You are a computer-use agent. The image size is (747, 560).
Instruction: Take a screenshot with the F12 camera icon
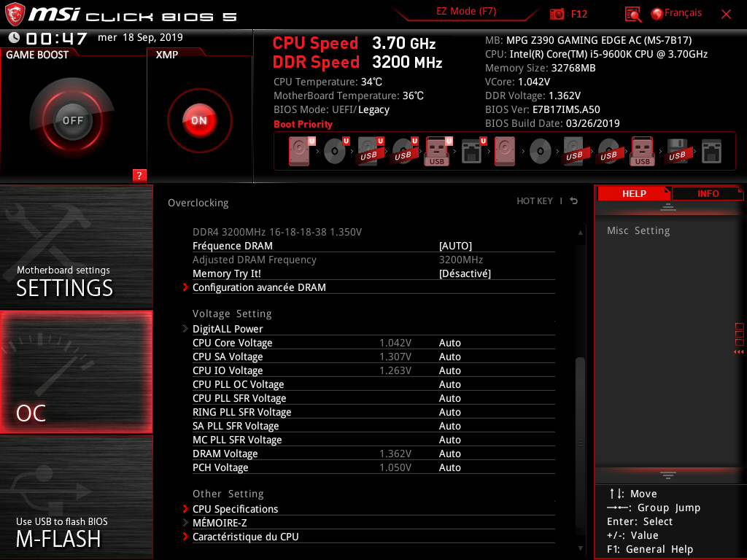point(557,14)
